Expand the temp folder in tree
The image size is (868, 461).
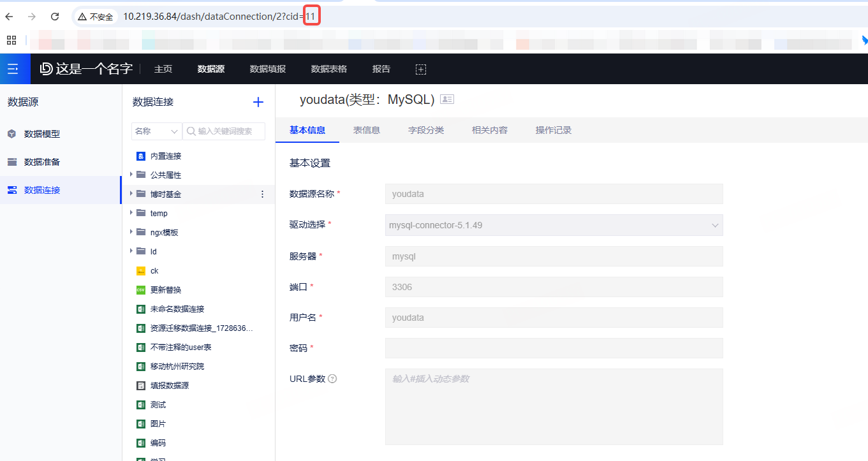point(132,213)
